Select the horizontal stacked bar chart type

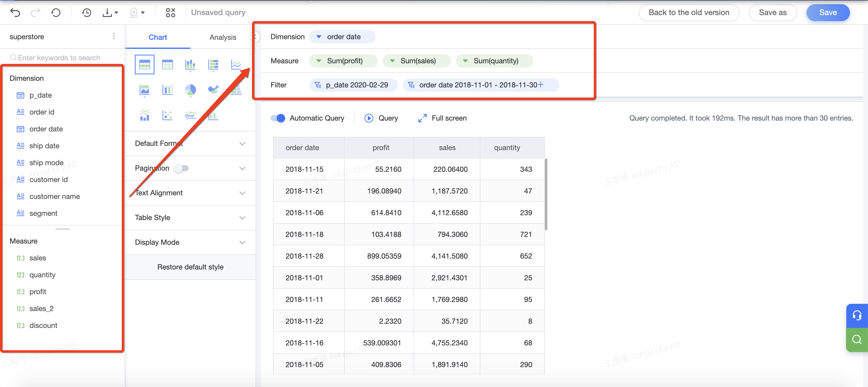click(x=213, y=64)
